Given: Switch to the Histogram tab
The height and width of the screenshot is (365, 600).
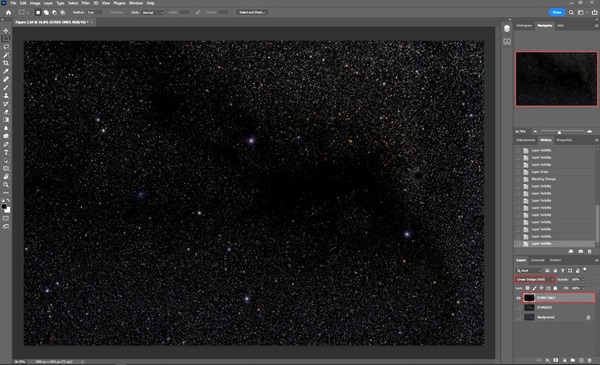Looking at the screenshot, I should [x=524, y=26].
